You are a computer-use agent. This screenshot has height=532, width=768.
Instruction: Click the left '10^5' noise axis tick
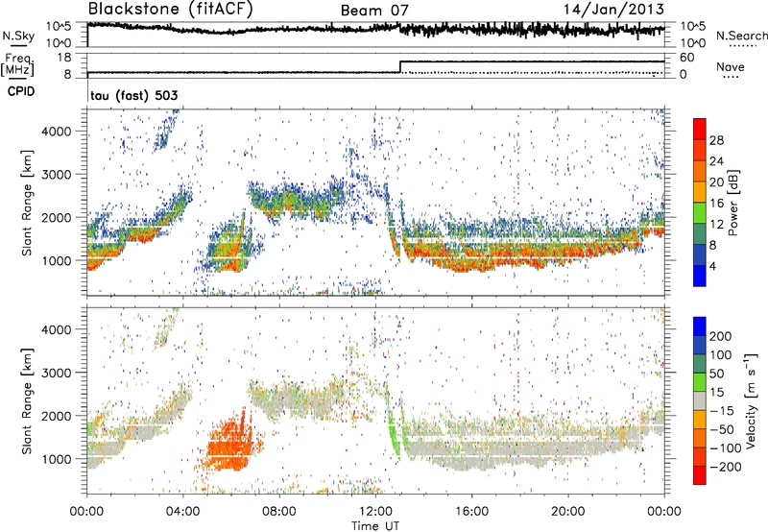click(x=59, y=27)
